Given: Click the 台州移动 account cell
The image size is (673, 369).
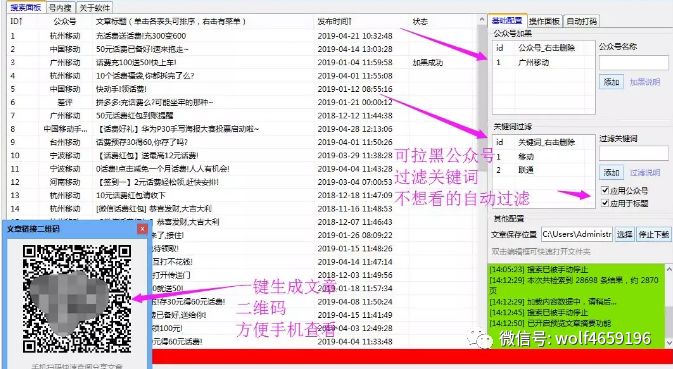Looking at the screenshot, I should [65, 142].
